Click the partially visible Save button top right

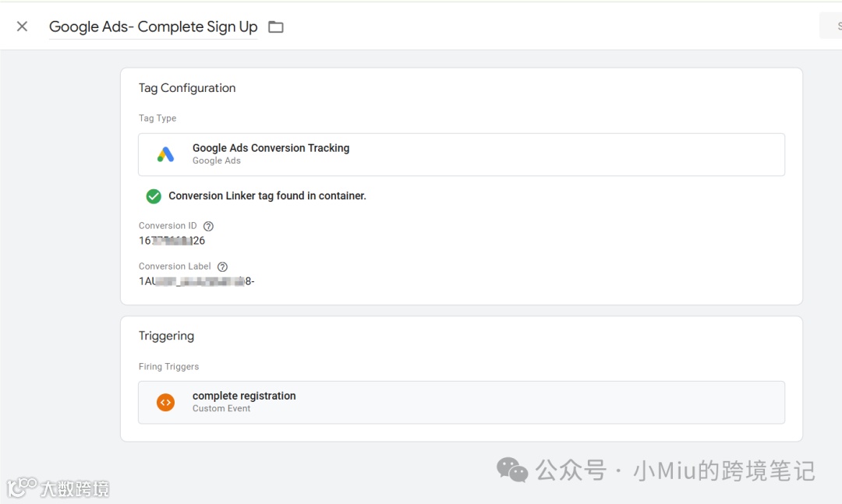click(832, 26)
